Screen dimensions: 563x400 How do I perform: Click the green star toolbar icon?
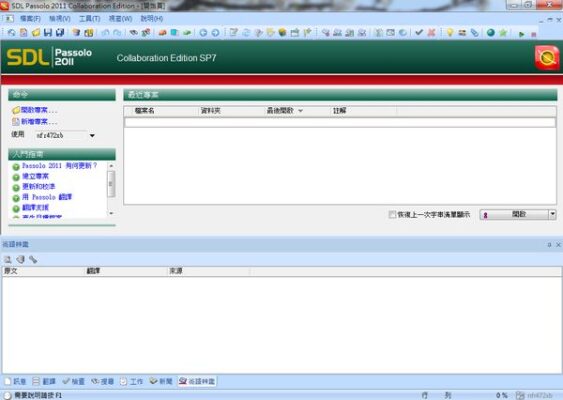click(x=503, y=33)
